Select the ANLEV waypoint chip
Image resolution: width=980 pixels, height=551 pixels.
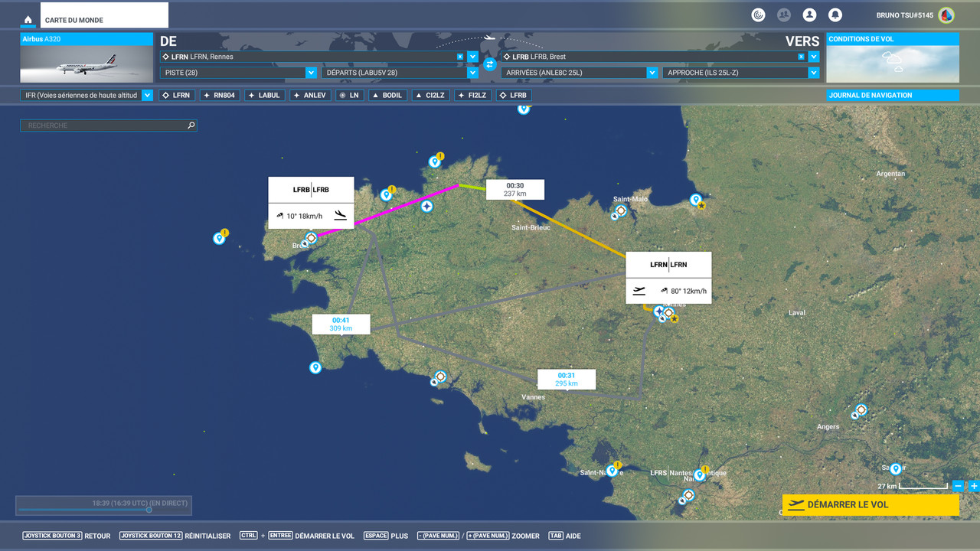310,96
